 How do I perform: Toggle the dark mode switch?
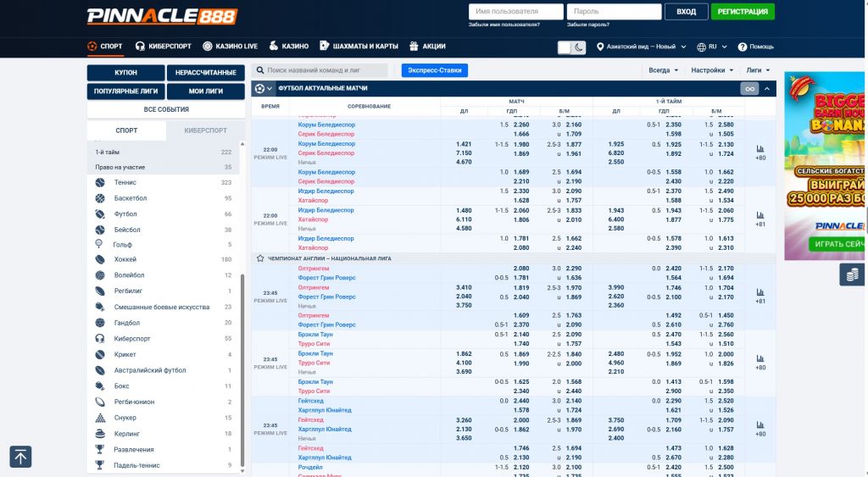tap(571, 47)
